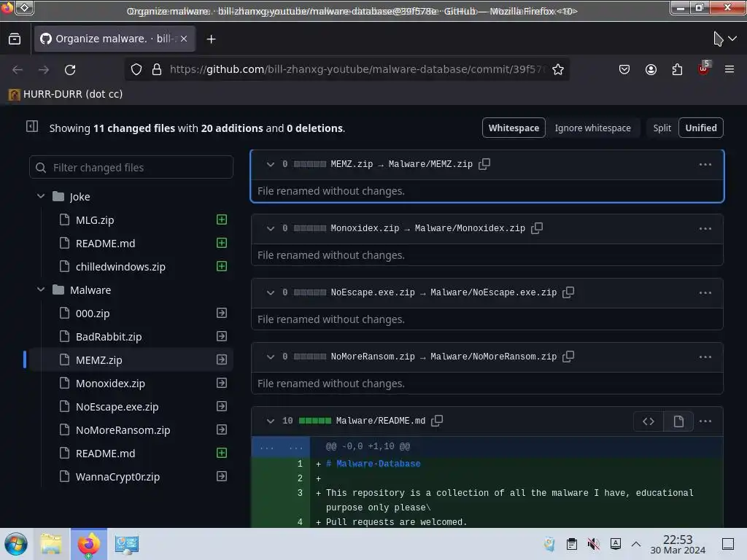Screen dimensions: 747x560
Task: Collapse the Malware folder in tree
Action: click(41, 289)
